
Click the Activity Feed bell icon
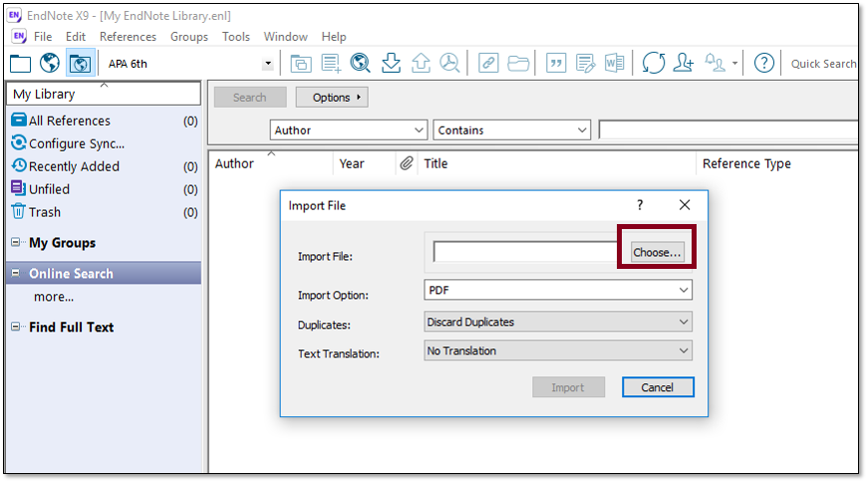coord(716,63)
